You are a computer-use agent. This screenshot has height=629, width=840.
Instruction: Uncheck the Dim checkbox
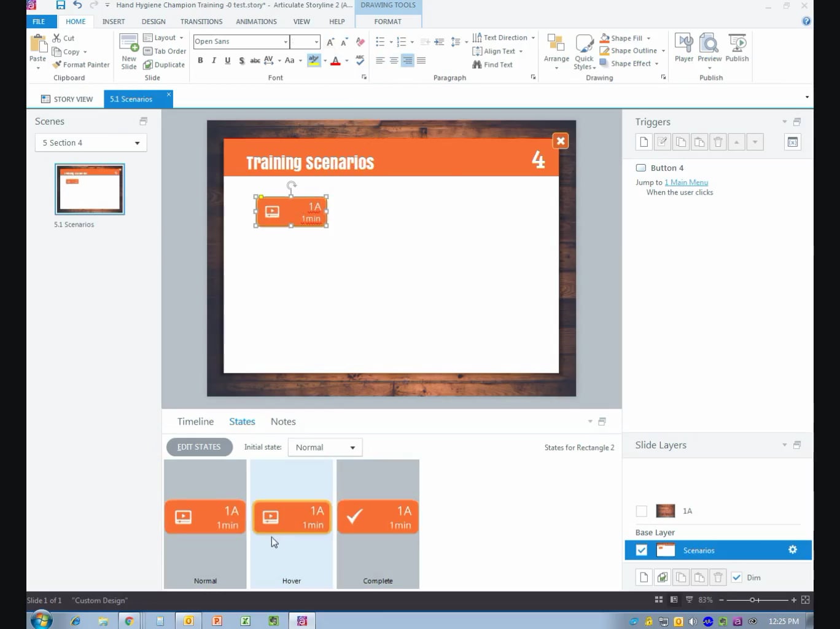coord(736,577)
